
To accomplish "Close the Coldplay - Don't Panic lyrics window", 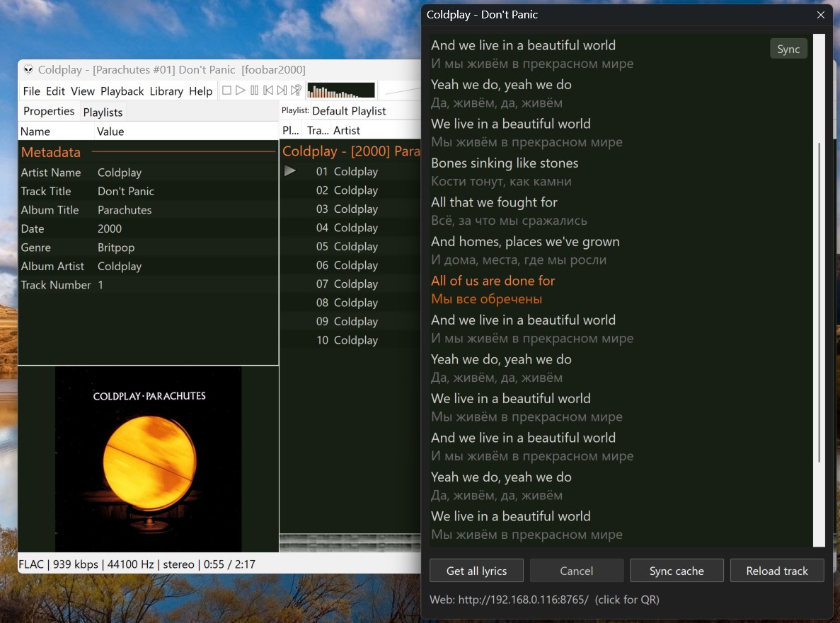I will pos(821,15).
